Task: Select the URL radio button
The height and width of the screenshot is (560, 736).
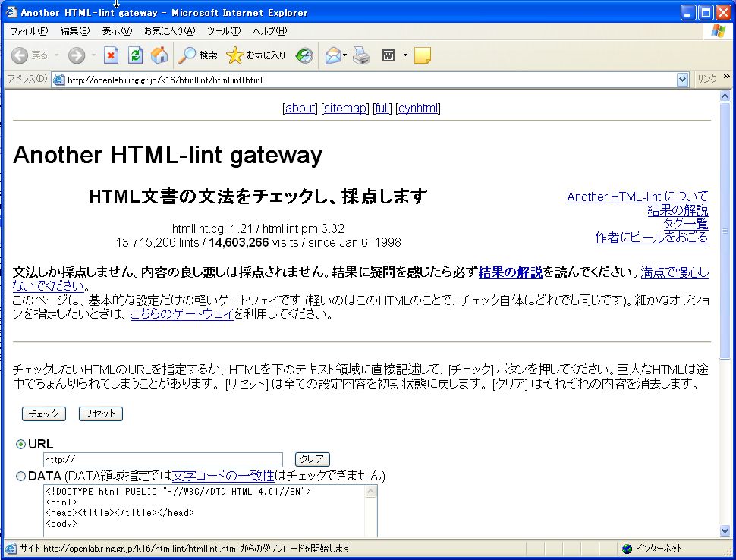Action: 20,444
